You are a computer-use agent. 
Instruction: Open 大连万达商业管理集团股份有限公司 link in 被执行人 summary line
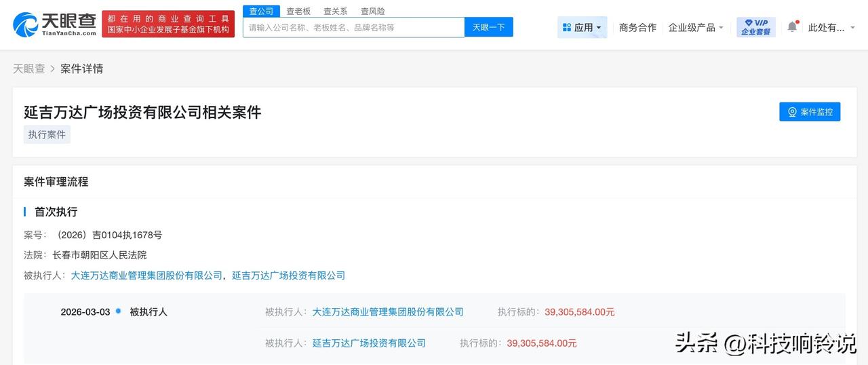(146, 275)
